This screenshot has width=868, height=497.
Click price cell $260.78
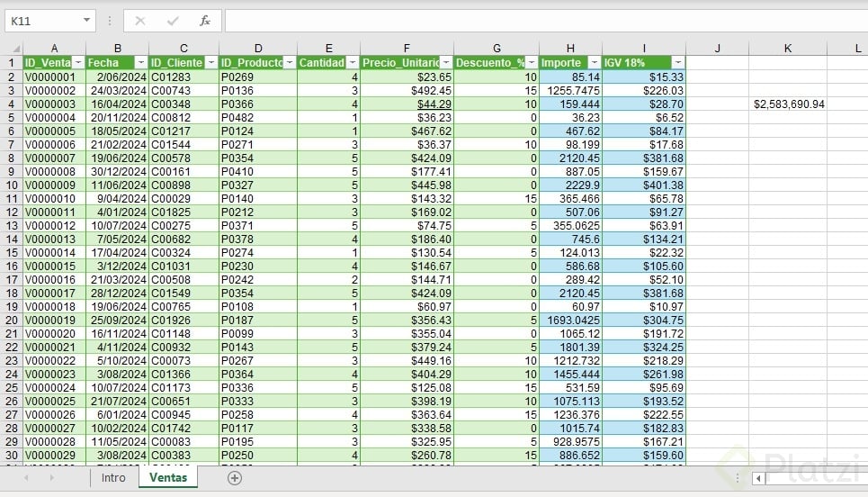(x=407, y=456)
